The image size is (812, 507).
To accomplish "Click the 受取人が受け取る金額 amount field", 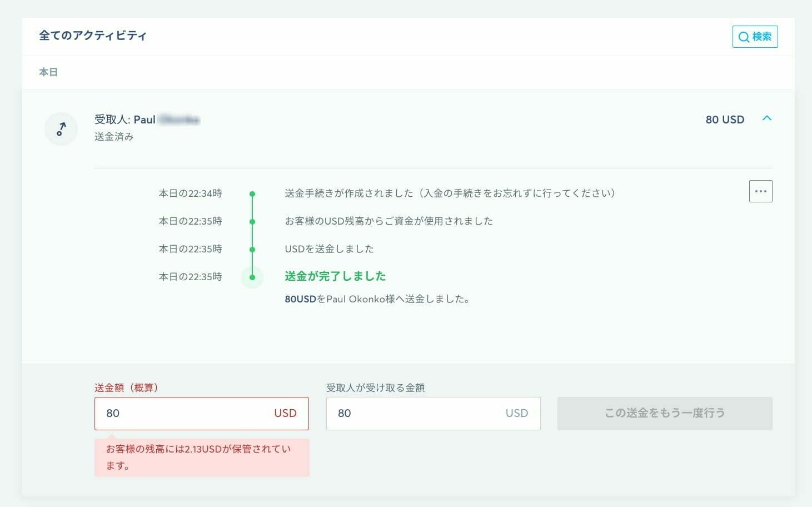I will (434, 413).
